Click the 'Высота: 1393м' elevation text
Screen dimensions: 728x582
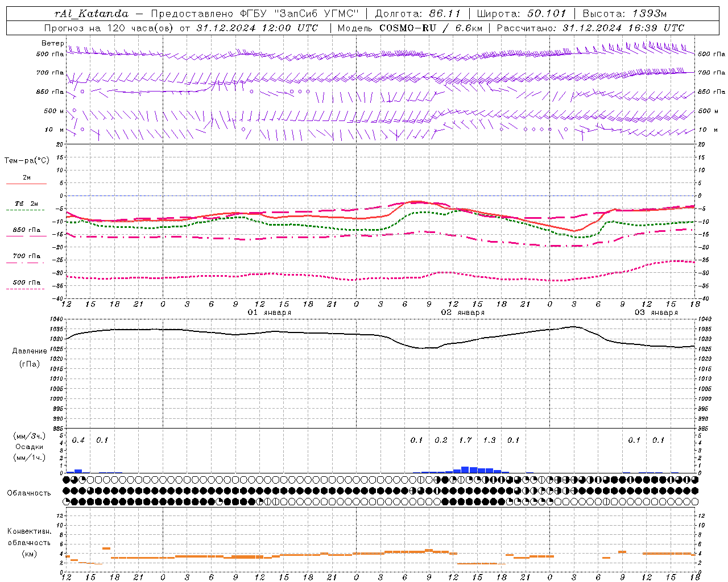[624, 14]
